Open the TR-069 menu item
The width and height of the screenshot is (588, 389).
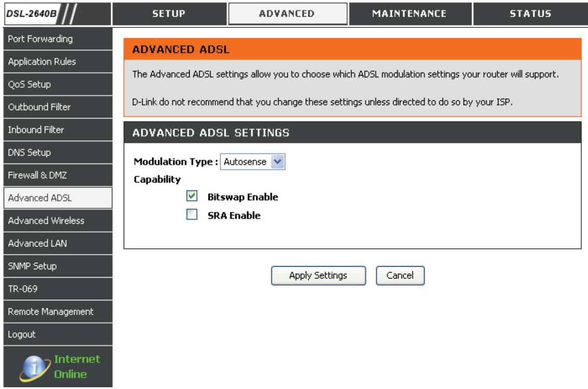pyautogui.click(x=56, y=289)
